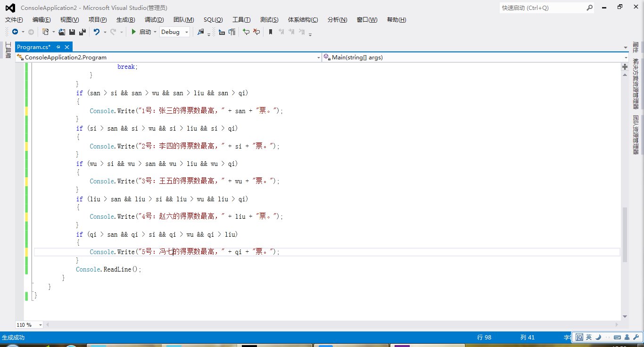The image size is (644, 347).
Task: Expand the Navigate Backward history dropdown
Action: click(x=23, y=32)
